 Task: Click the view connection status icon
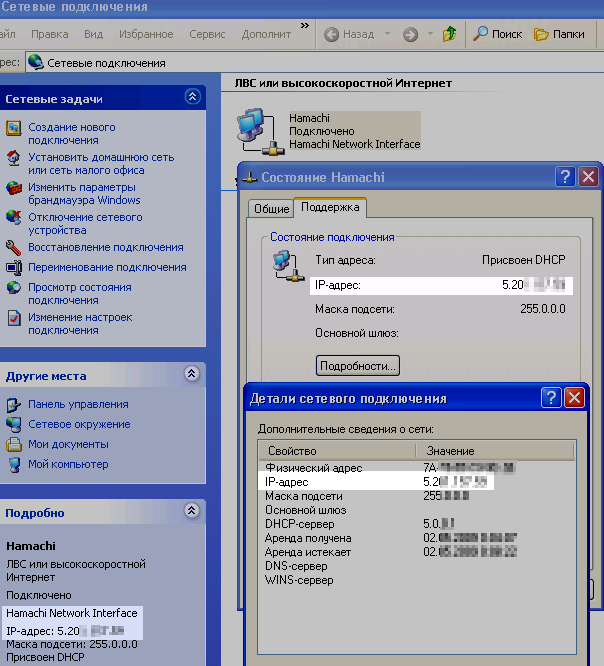(x=14, y=288)
